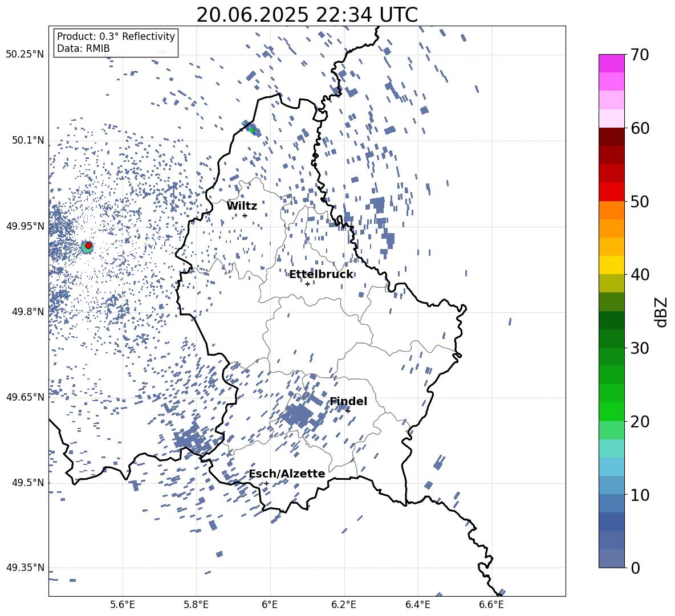Click the 49.65°N latitude label
Image resolution: width=675 pixels, height=616 pixels.
(25, 397)
